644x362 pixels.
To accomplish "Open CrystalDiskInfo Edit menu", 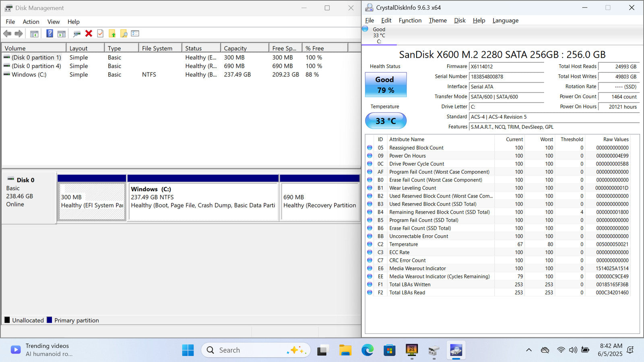I will 386,21.
